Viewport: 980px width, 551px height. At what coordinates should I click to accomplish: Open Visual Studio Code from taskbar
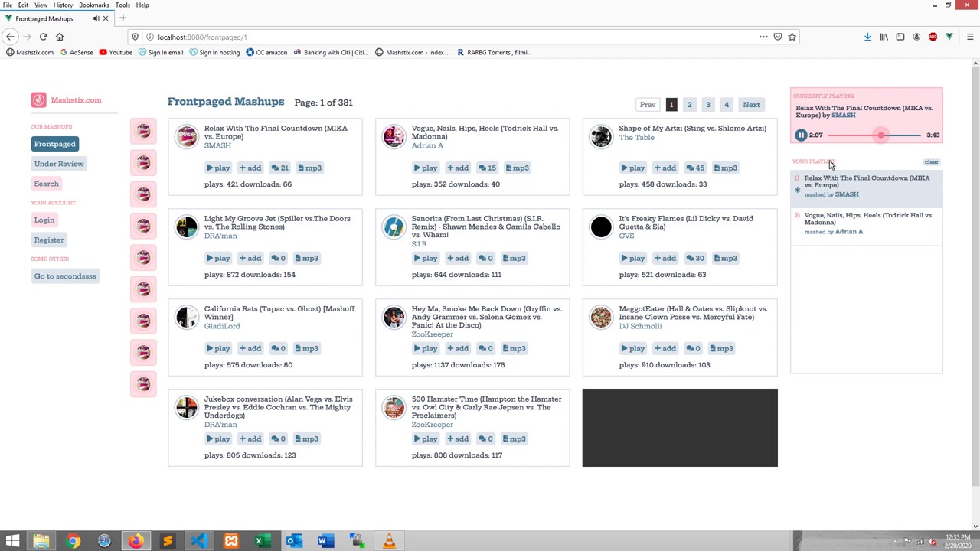pos(199,542)
